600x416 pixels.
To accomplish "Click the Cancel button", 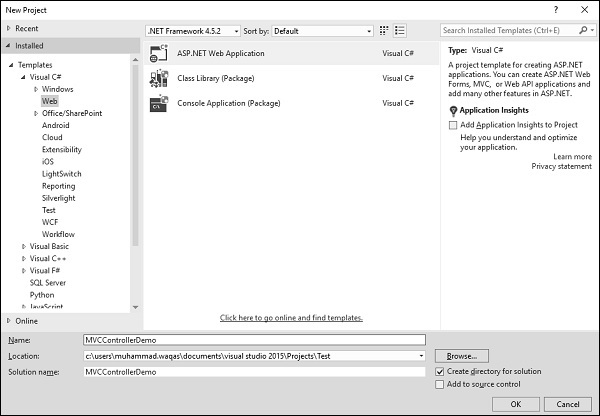I will pyautogui.click(x=568, y=404).
